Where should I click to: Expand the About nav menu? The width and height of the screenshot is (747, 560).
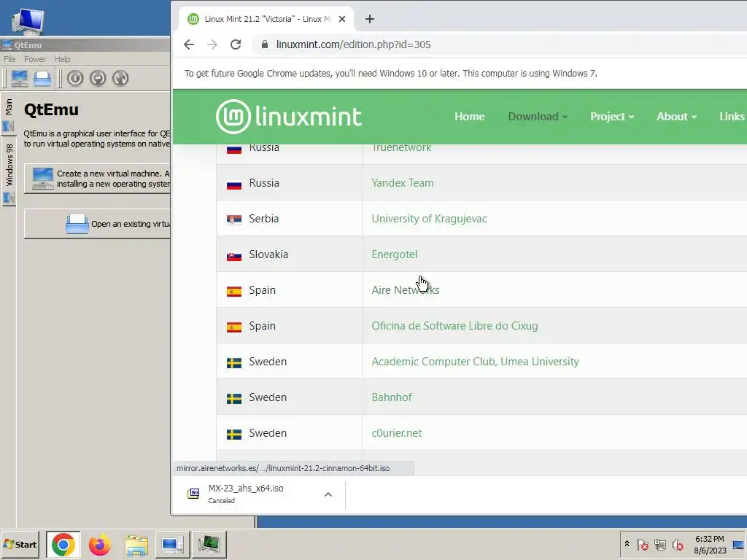[x=676, y=117]
